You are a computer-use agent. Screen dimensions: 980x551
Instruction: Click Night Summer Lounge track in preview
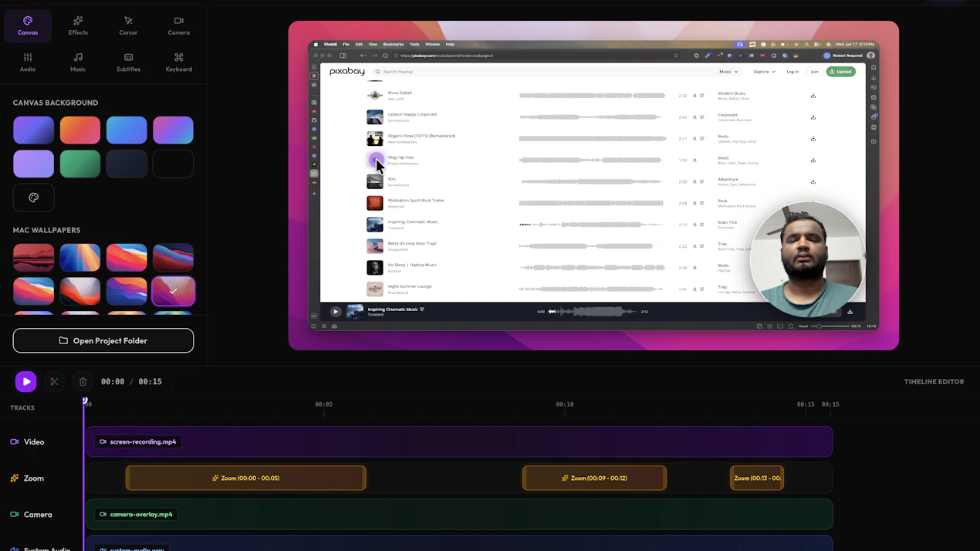[410, 286]
